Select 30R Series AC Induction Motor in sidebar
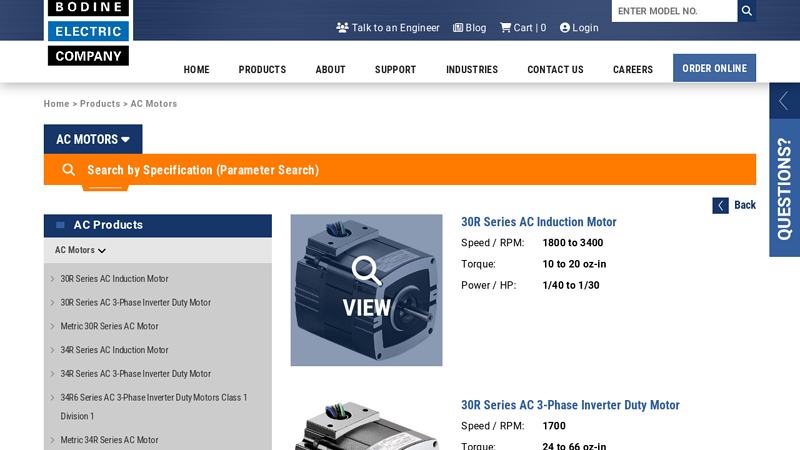Viewport: 800px width, 450px height. 114,279
